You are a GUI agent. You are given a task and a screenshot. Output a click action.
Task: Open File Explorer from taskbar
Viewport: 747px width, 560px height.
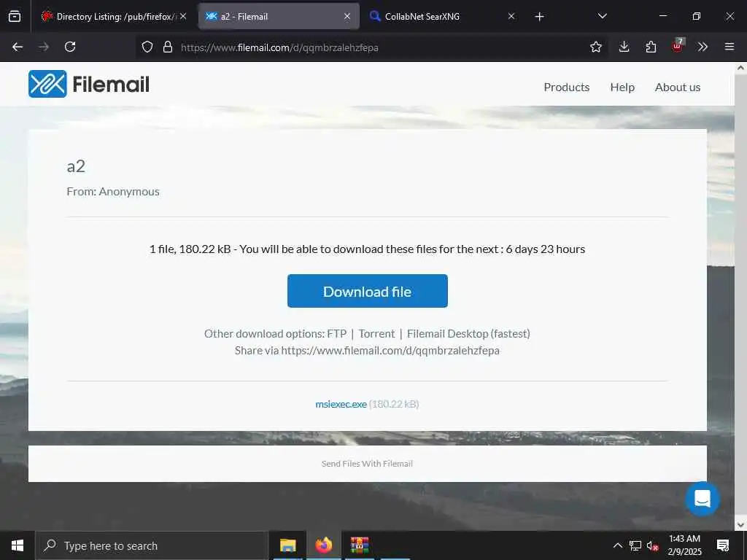[x=287, y=545]
